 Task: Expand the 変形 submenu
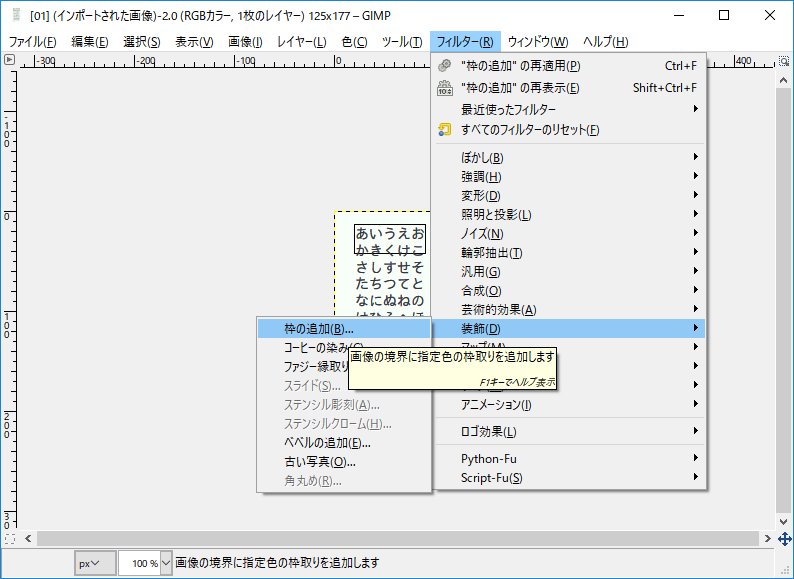(x=568, y=196)
